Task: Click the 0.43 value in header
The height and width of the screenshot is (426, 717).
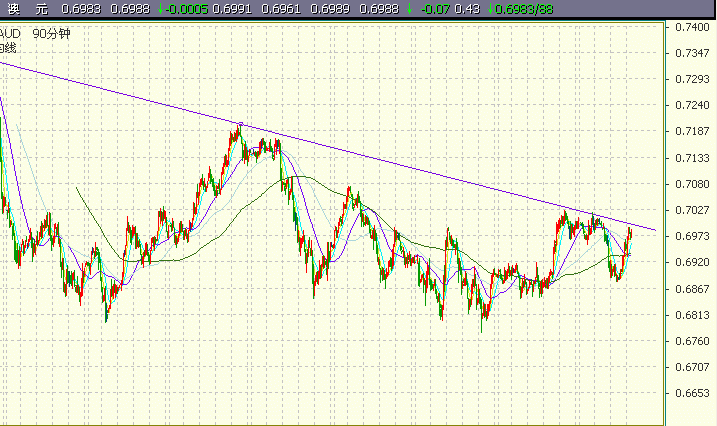Action: point(467,9)
